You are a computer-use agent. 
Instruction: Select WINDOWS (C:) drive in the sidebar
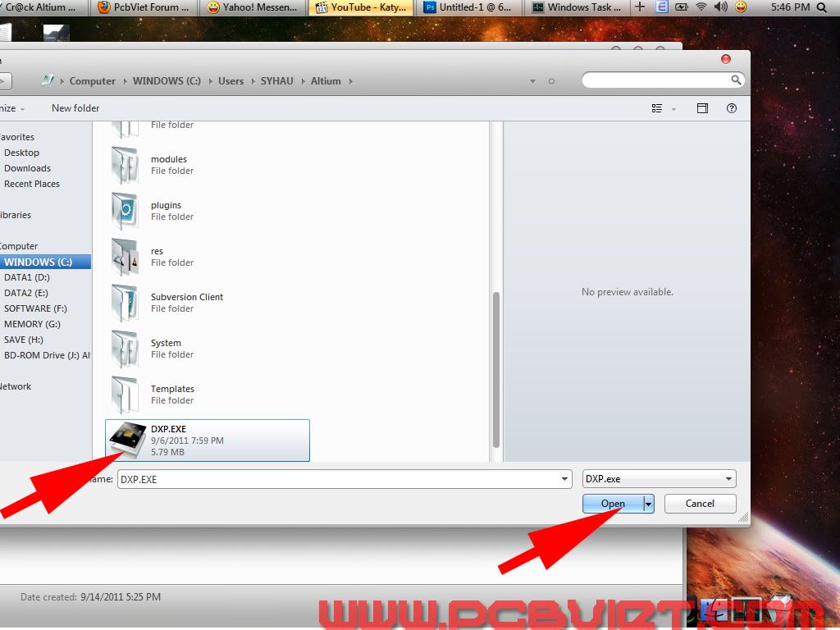pyautogui.click(x=45, y=262)
